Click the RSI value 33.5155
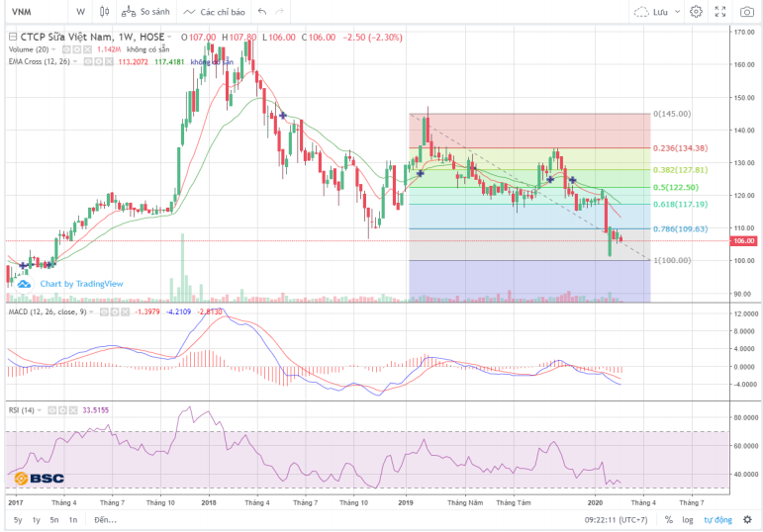The height and width of the screenshot is (532, 763). pos(95,410)
